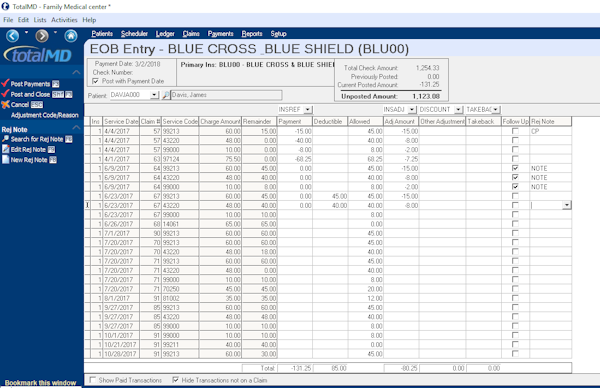The height and width of the screenshot is (388, 600).
Task: Click the Post Payments checkmark icon
Action: (5, 83)
